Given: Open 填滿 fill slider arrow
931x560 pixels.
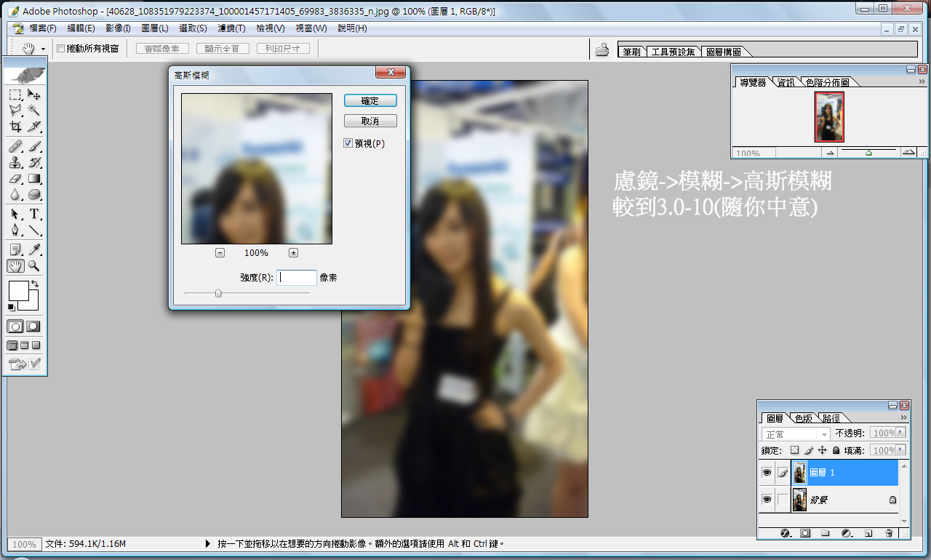Looking at the screenshot, I should [x=902, y=451].
